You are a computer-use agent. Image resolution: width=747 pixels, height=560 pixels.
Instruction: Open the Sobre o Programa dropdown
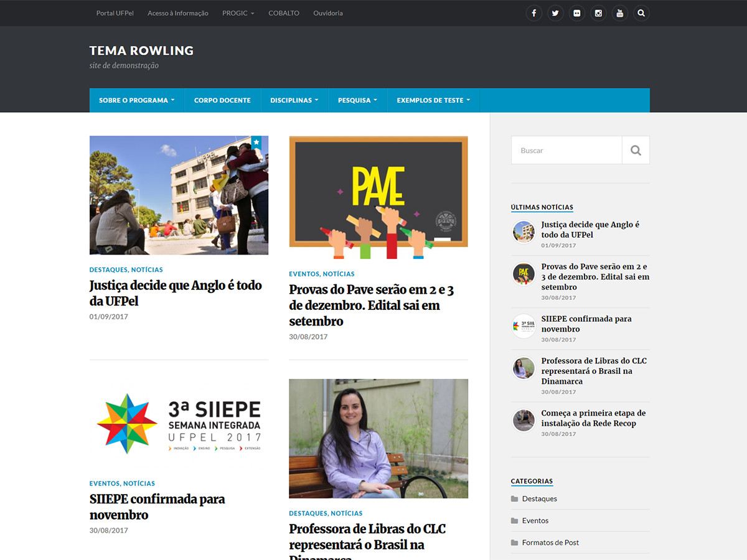(x=136, y=100)
